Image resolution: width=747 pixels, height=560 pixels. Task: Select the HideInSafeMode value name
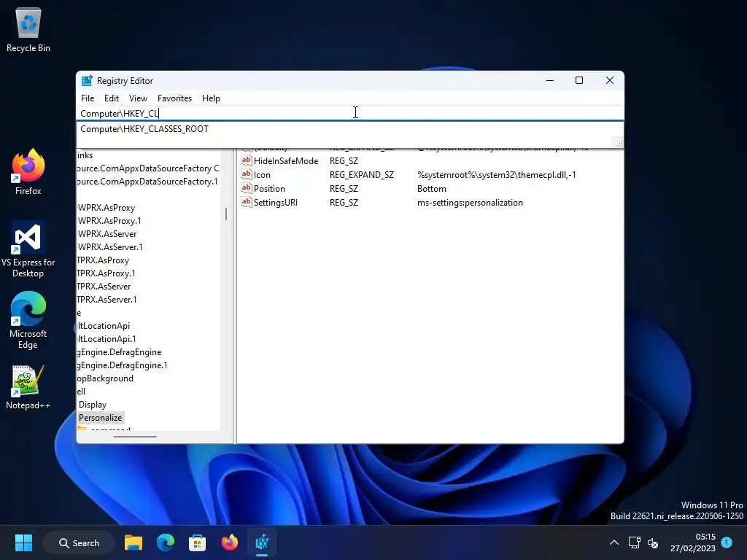click(286, 161)
